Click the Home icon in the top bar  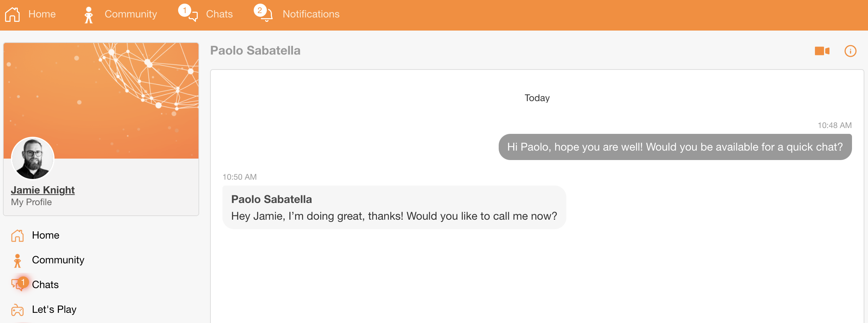tap(12, 15)
